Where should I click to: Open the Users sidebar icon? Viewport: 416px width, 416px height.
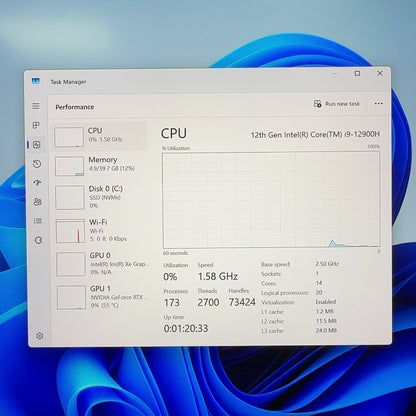(38, 202)
